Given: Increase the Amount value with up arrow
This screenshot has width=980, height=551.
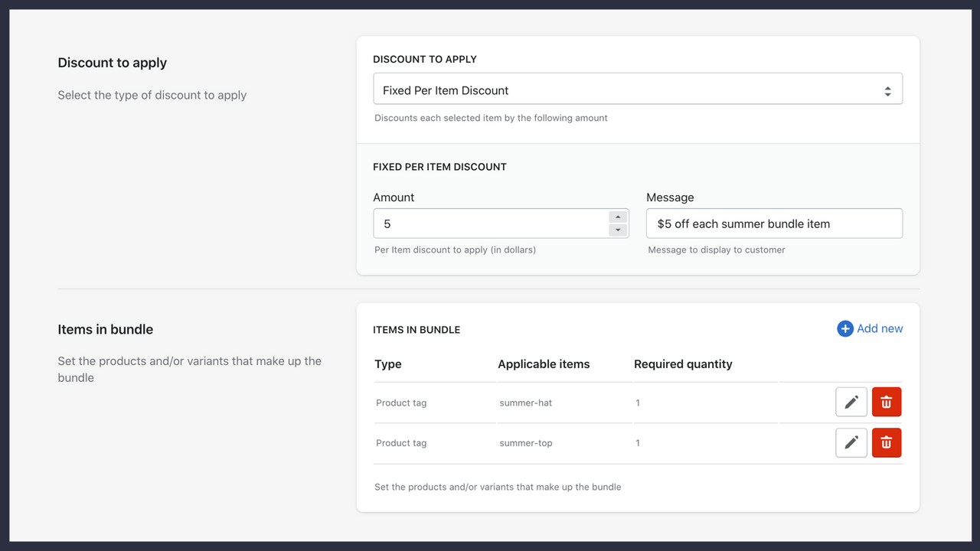Looking at the screenshot, I should click(618, 217).
